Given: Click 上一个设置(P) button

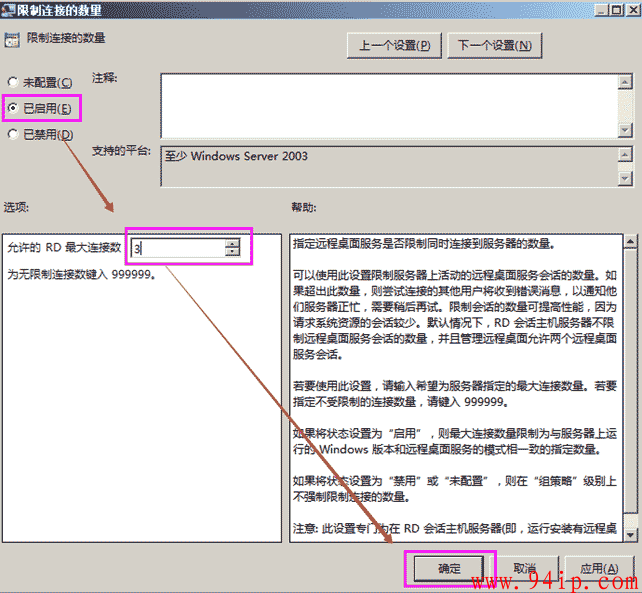Looking at the screenshot, I should coord(394,45).
